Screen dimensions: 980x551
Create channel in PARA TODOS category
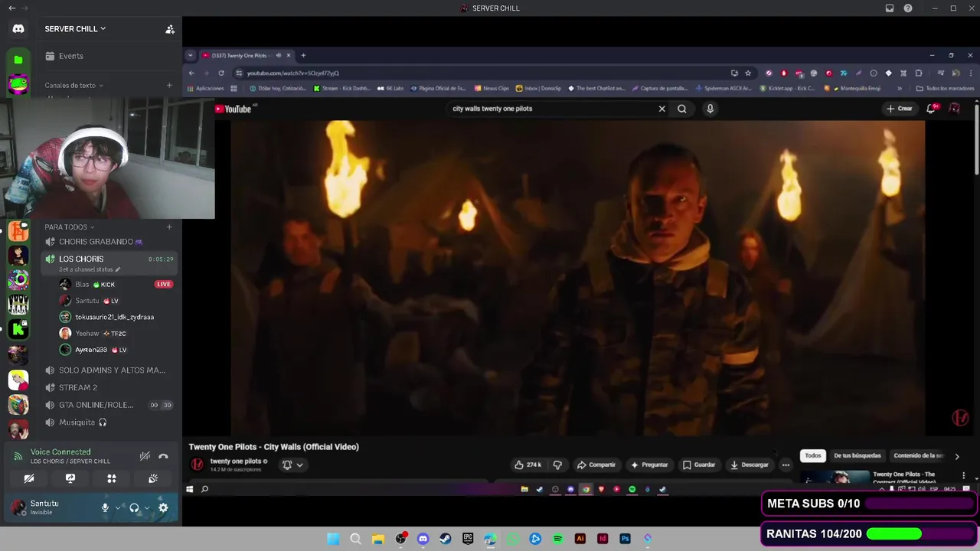169,227
